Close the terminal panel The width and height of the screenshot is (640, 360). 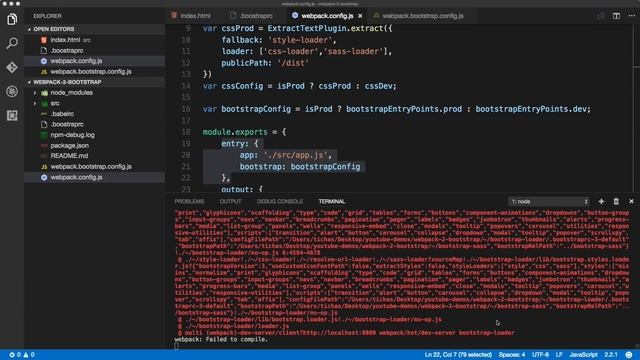631,202
